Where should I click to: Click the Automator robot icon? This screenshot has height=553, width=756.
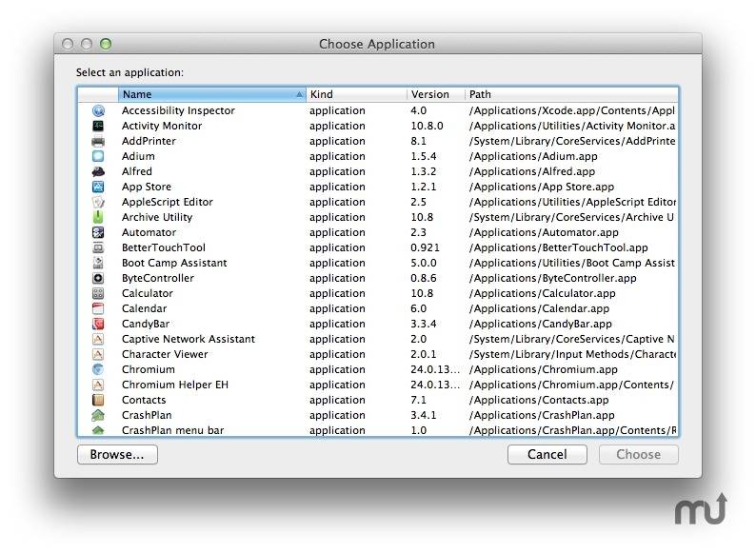tap(98, 232)
